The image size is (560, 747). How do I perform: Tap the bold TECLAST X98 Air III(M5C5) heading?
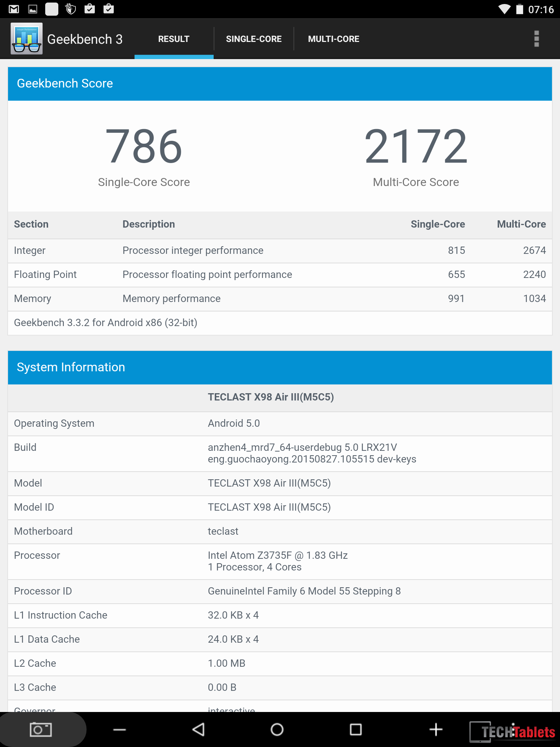tap(271, 397)
